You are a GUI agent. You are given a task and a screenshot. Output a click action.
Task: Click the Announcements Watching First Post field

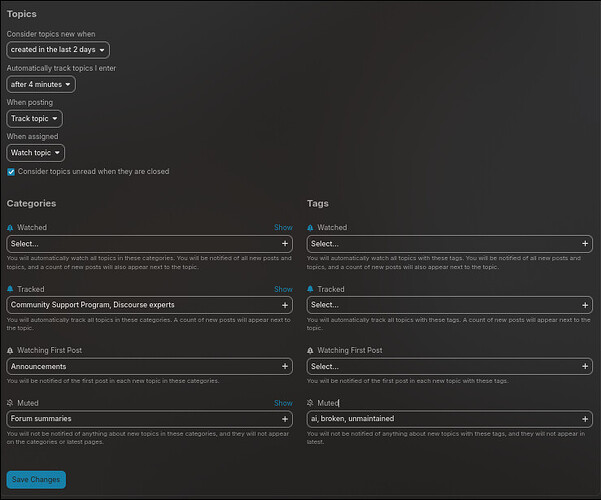click(x=149, y=366)
